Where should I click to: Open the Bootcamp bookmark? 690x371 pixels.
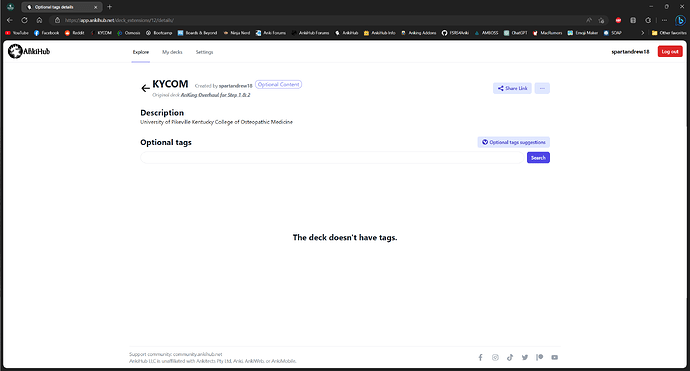pyautogui.click(x=159, y=33)
